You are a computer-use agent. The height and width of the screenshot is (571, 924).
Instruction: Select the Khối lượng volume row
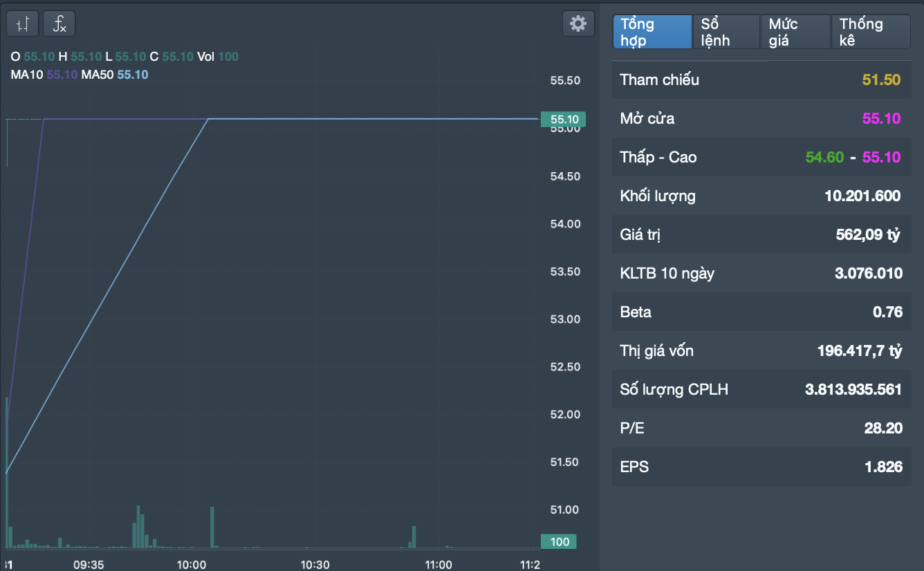pos(761,196)
